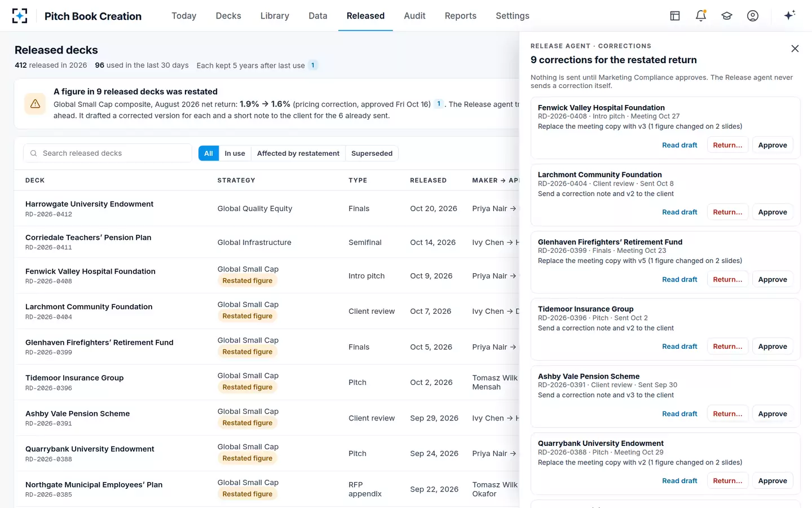
Task: Click Restated figure badge on Northgate row
Action: point(248,494)
